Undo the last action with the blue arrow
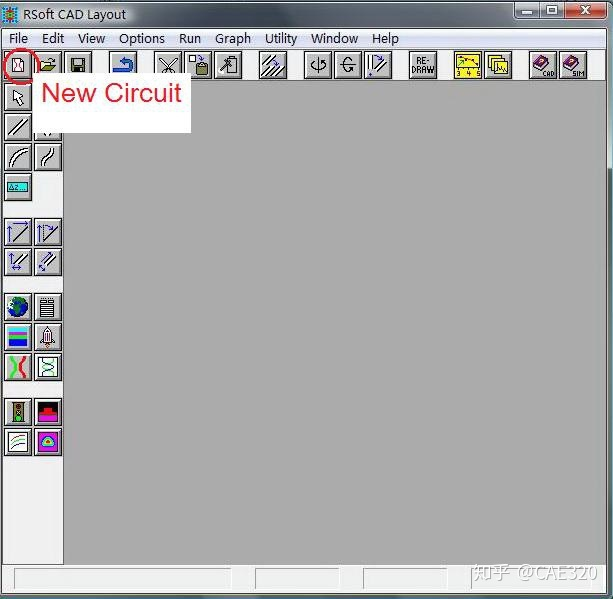 pos(123,63)
